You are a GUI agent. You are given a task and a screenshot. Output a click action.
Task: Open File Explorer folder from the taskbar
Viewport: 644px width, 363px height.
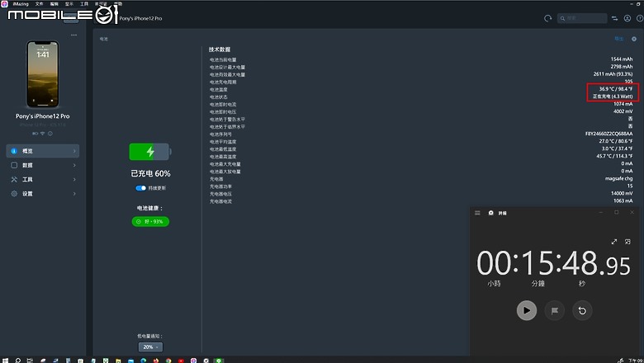118,361
